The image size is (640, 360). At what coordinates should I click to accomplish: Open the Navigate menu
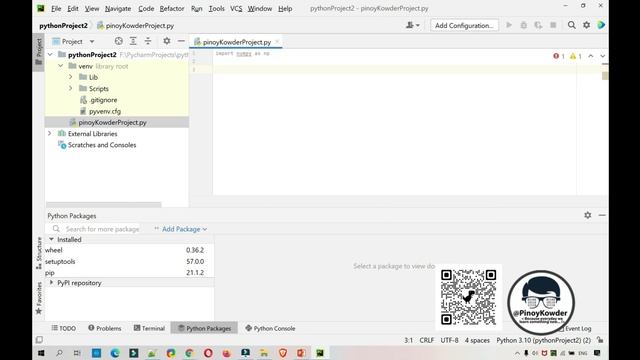point(118,8)
